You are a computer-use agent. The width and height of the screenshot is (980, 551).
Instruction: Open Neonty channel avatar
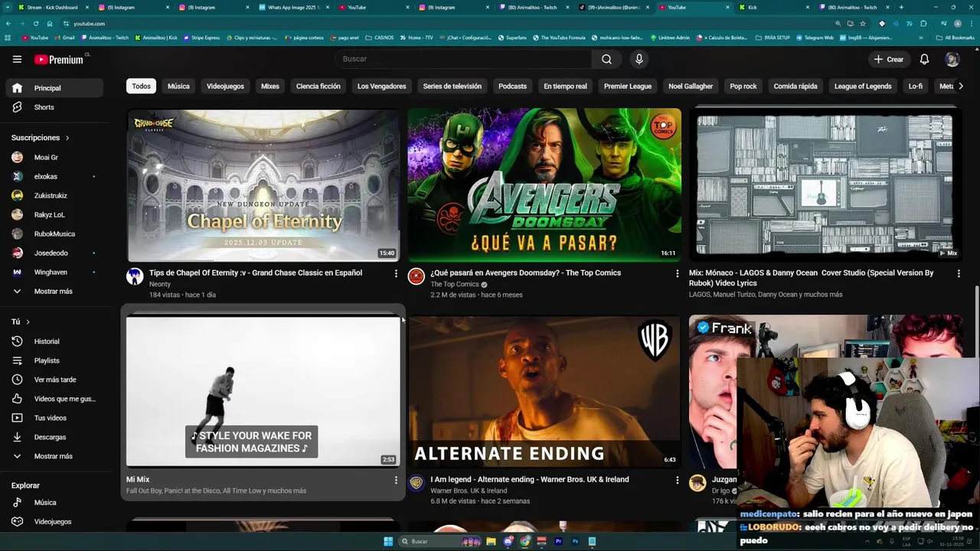tap(135, 276)
